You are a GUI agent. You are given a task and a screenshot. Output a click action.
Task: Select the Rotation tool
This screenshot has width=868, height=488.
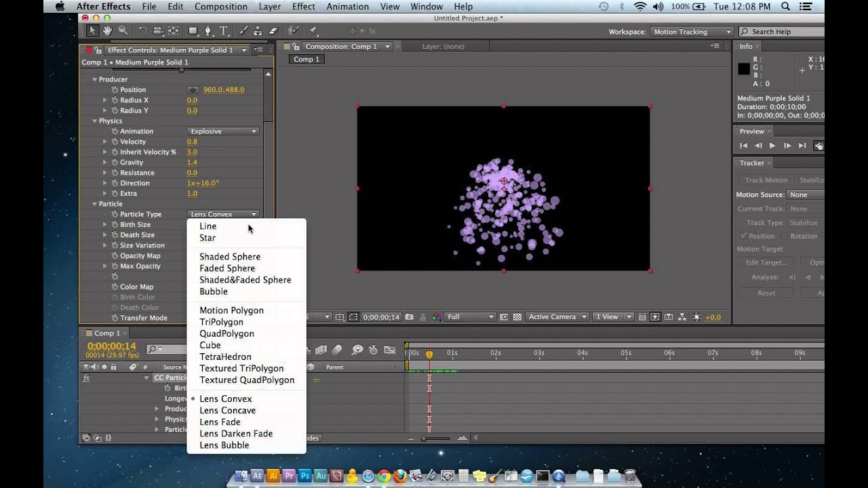pyautogui.click(x=142, y=31)
